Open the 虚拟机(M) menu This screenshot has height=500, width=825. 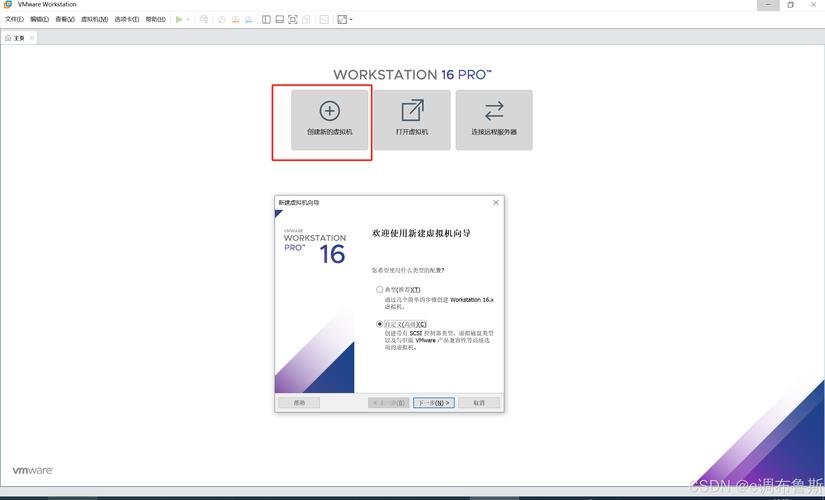[94, 19]
